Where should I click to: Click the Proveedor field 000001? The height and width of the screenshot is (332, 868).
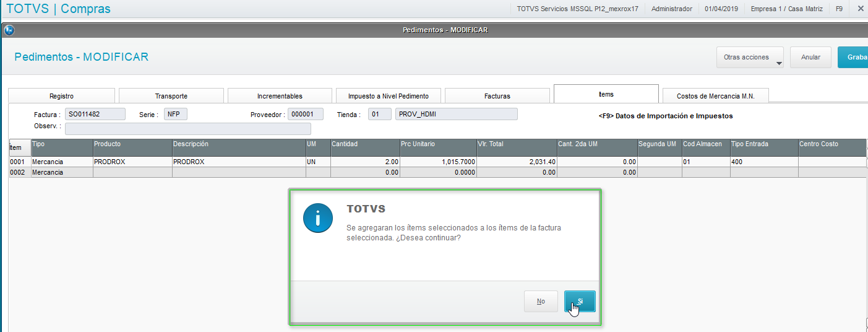[x=306, y=114]
